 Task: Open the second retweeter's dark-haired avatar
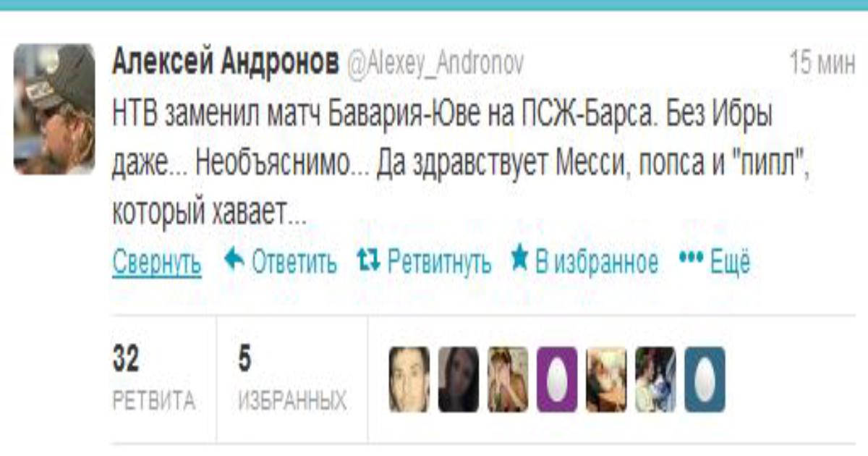[x=459, y=379]
